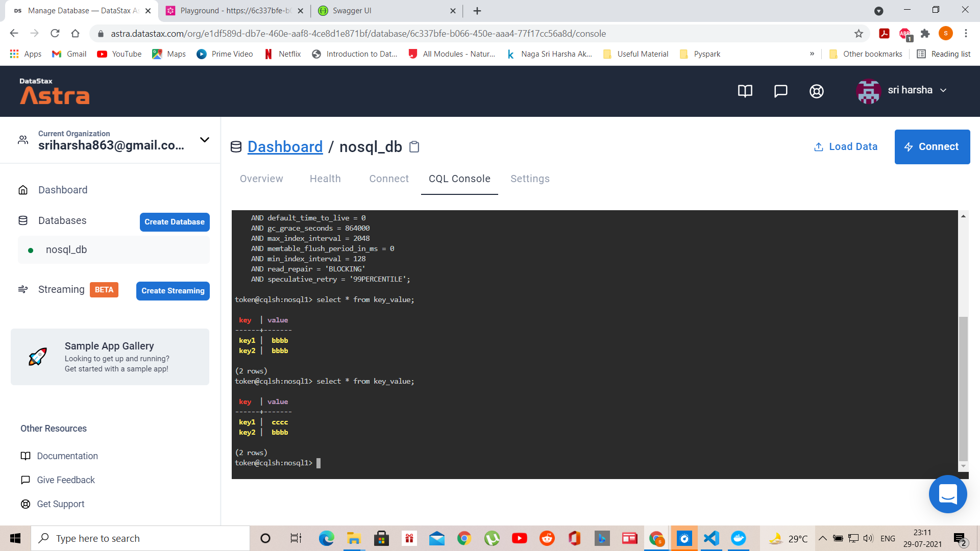Viewport: 980px width, 551px height.
Task: Launch Visual Studio Code from the taskbar
Action: point(711,538)
